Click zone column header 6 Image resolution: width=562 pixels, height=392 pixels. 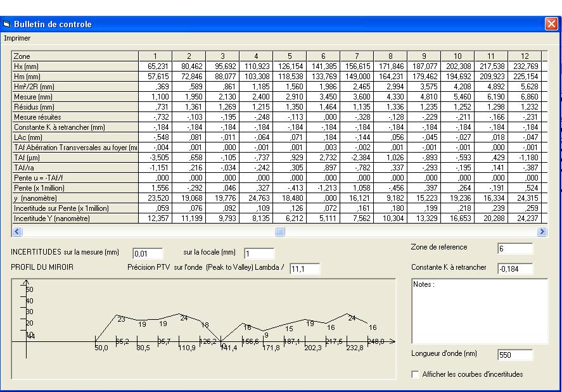(x=323, y=56)
